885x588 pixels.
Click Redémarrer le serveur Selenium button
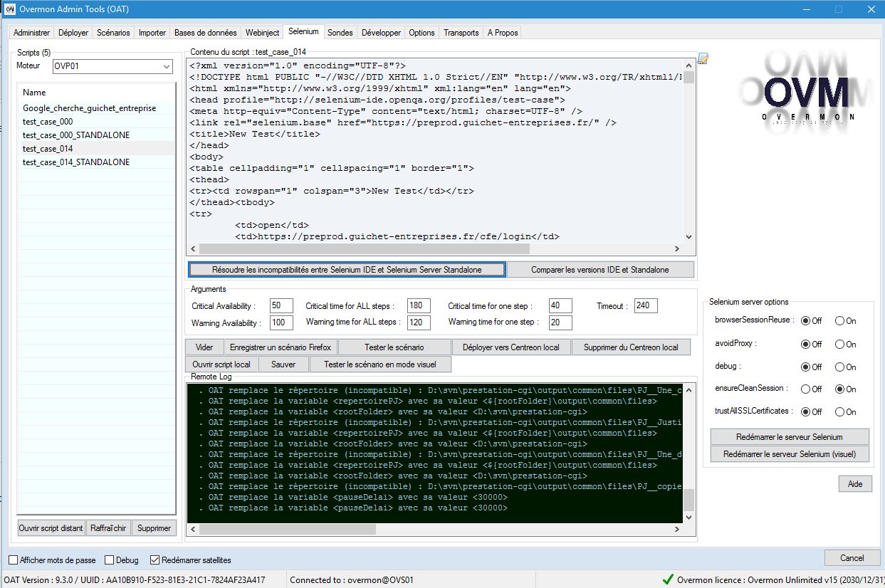(x=790, y=437)
